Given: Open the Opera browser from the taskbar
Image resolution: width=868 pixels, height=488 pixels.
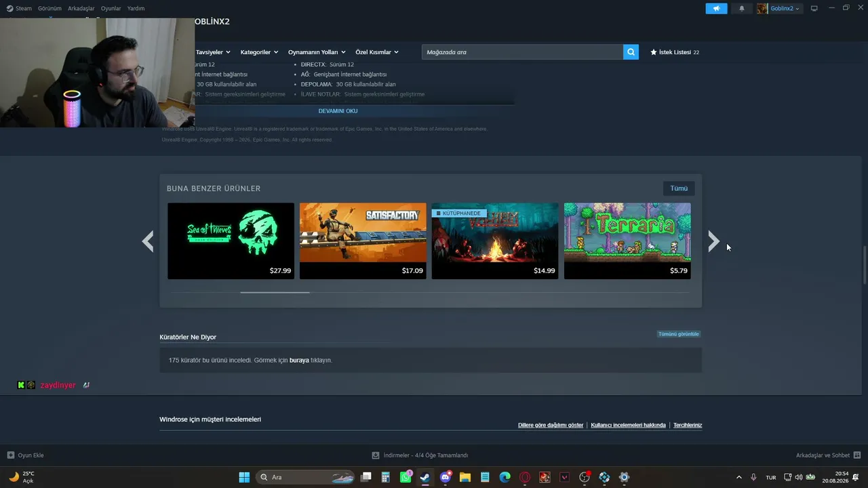Looking at the screenshot, I should point(525,477).
